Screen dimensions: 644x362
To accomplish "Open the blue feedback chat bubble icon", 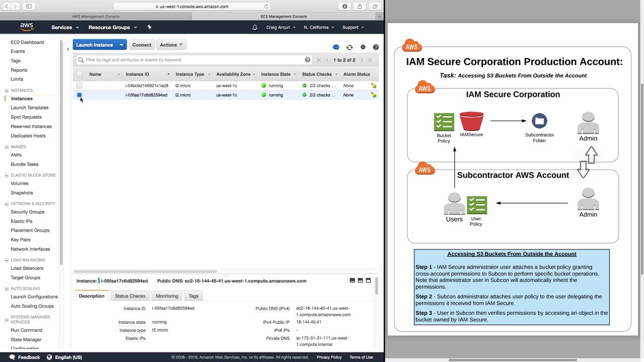I will pyautogui.click(x=336, y=47).
